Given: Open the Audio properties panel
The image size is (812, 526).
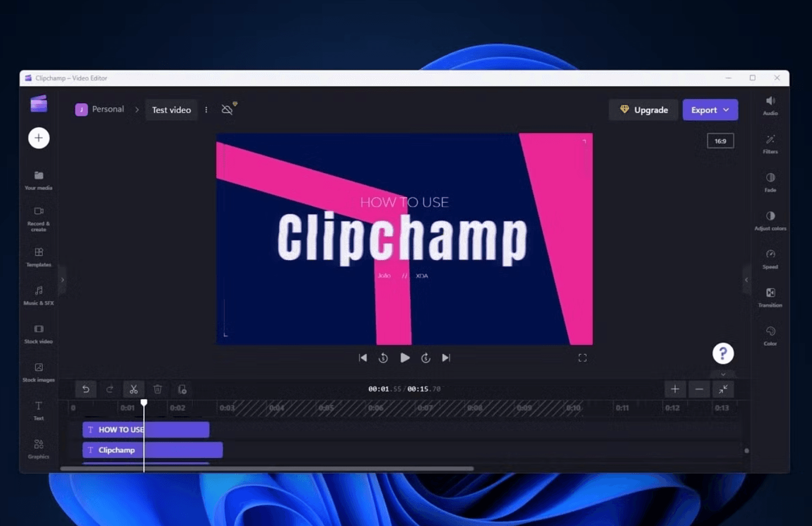Looking at the screenshot, I should (770, 106).
